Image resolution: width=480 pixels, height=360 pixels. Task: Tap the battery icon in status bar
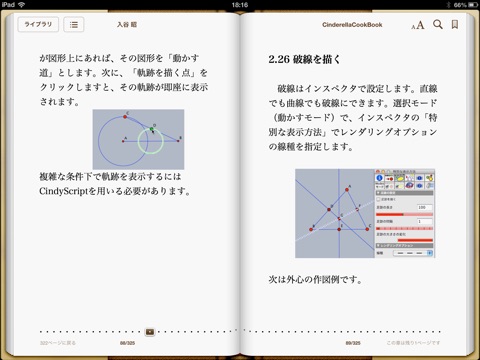[473, 5]
